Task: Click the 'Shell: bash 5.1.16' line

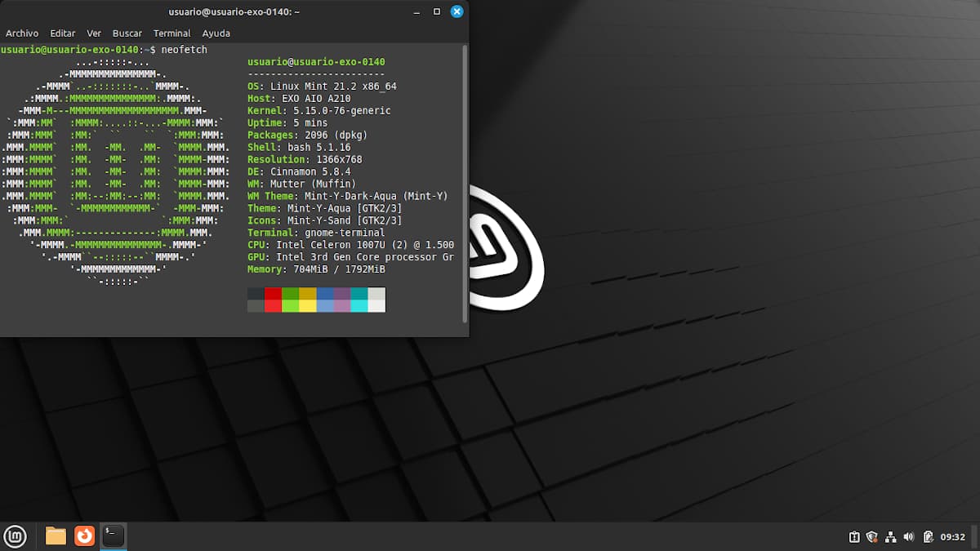Action: click(x=299, y=148)
